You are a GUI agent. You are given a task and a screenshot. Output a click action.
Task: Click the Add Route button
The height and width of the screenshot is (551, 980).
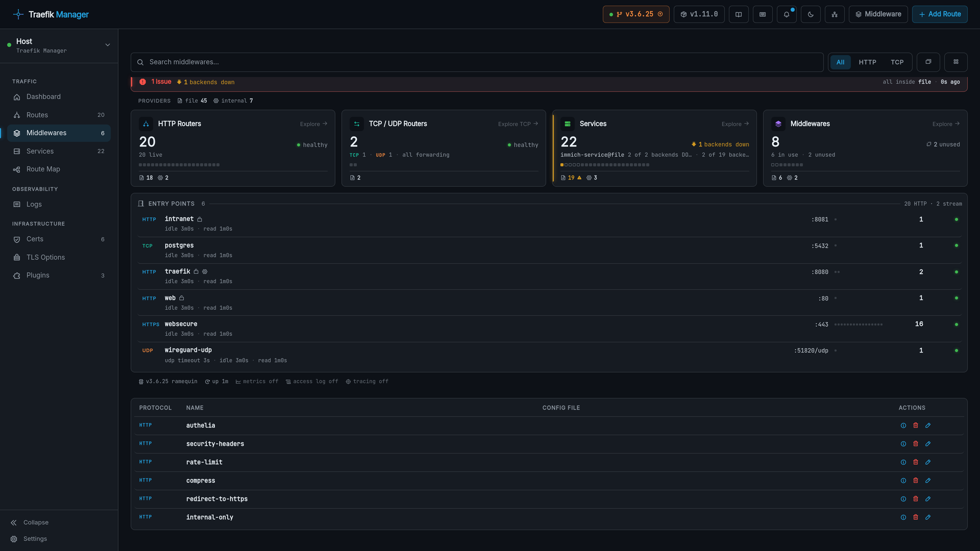pyautogui.click(x=940, y=14)
